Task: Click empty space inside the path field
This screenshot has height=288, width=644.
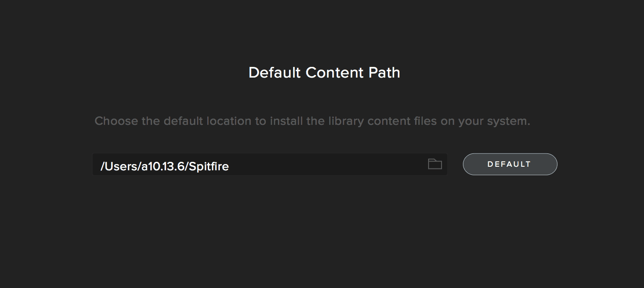Action: tap(328, 165)
